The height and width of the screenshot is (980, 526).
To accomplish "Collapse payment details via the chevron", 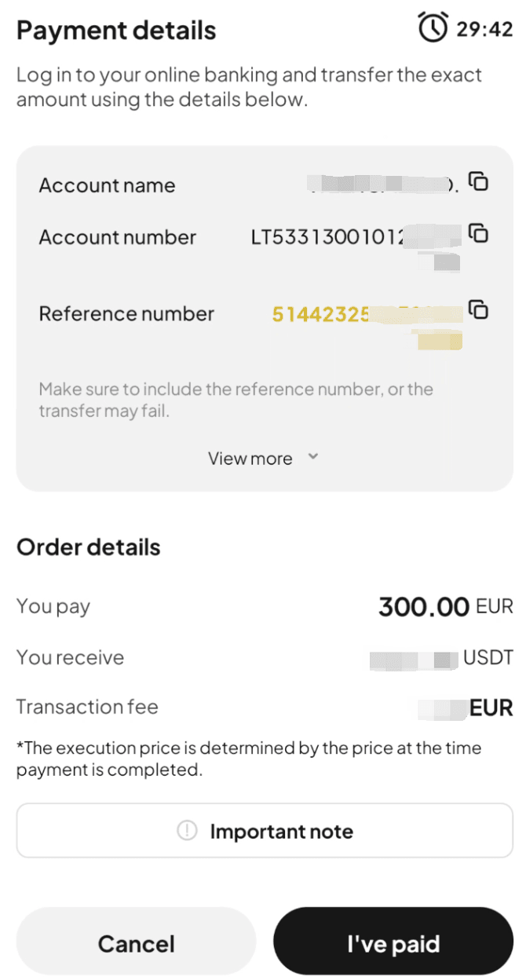I will pos(312,456).
